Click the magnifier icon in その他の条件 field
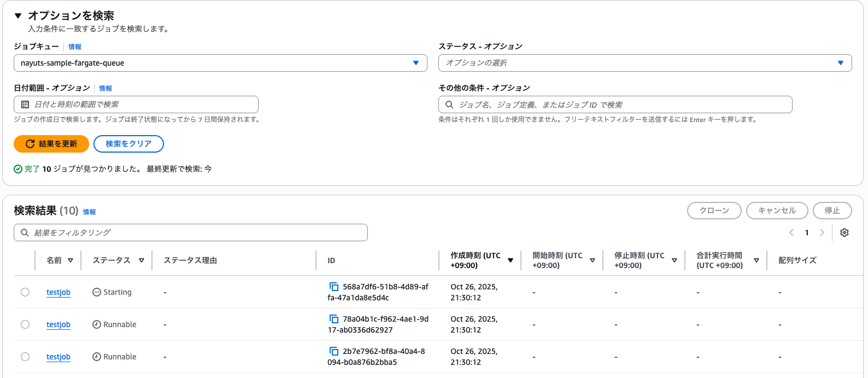The image size is (868, 378). pos(449,104)
